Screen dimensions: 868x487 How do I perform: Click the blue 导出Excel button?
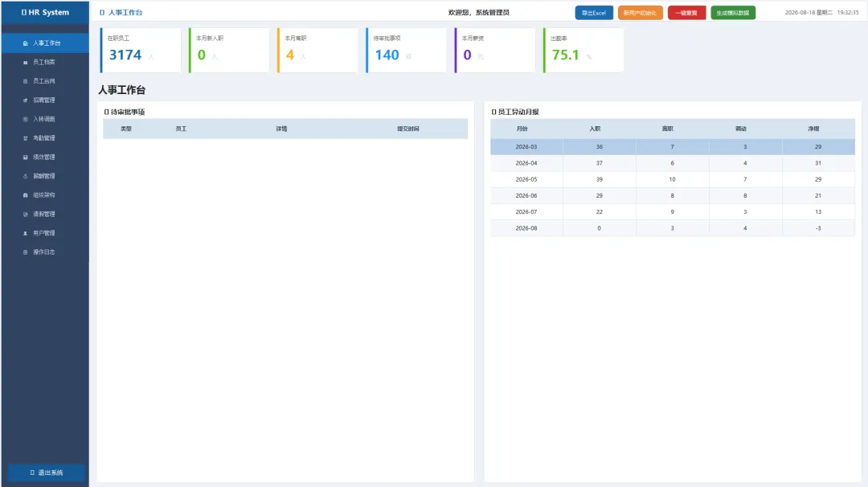(594, 13)
